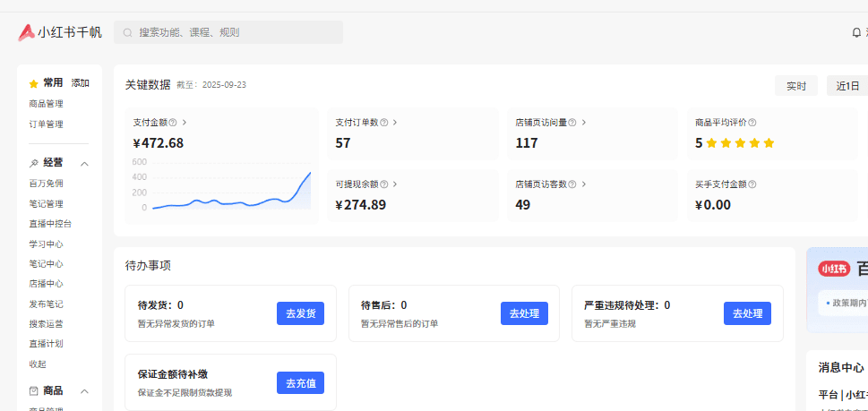Image resolution: width=868 pixels, height=411 pixels.
Task: Click the help icon beside 商品平均评价
Action: pyautogui.click(x=752, y=123)
